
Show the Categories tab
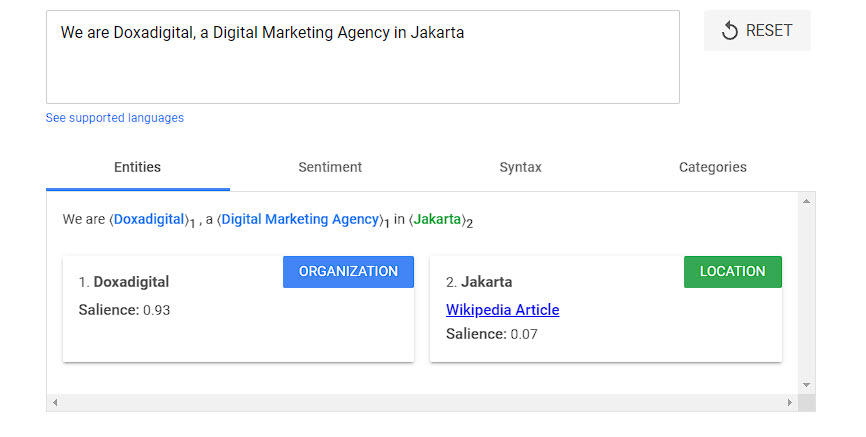[x=713, y=167]
